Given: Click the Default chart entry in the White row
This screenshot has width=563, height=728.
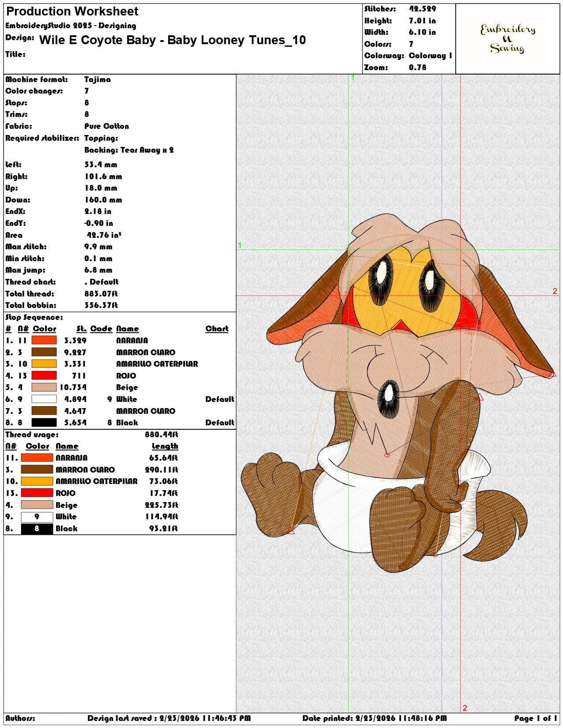Looking at the screenshot, I should point(220,399).
